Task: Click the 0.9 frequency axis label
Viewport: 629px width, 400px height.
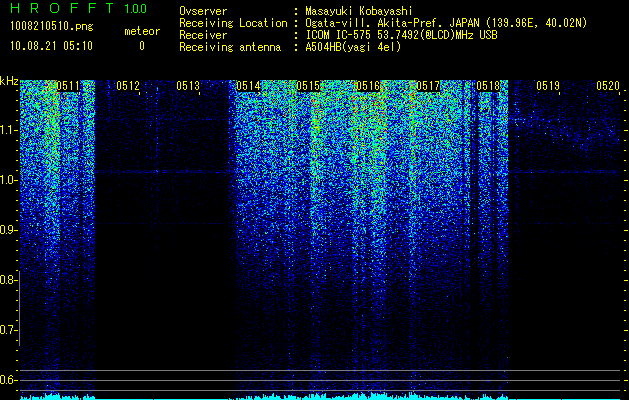Action: [8, 230]
